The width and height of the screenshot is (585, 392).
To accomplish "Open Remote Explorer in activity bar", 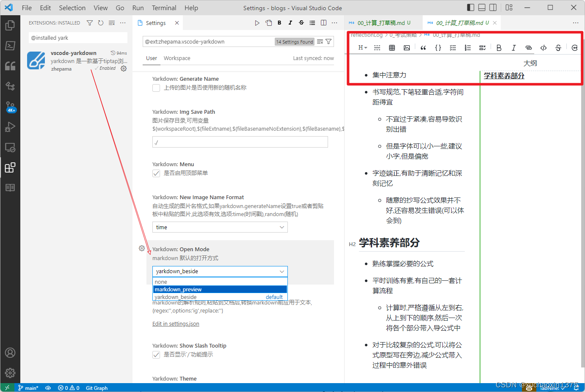I will click(x=10, y=147).
